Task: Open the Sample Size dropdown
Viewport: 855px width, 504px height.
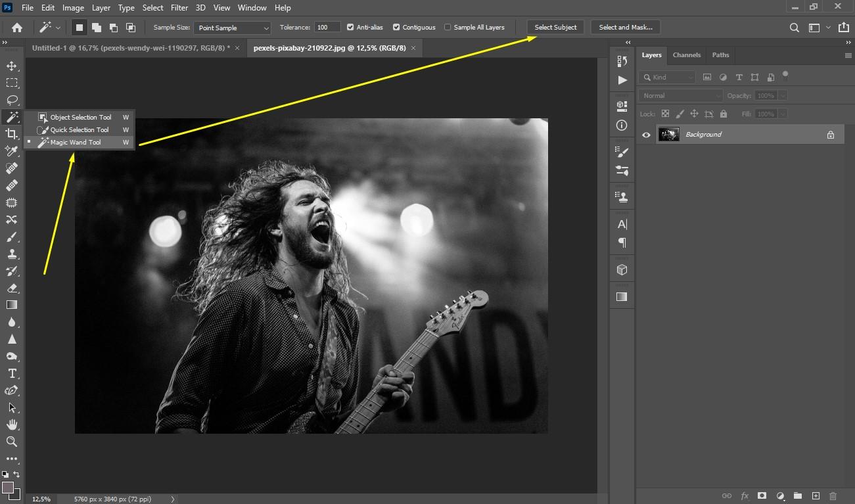Action: 233,28
